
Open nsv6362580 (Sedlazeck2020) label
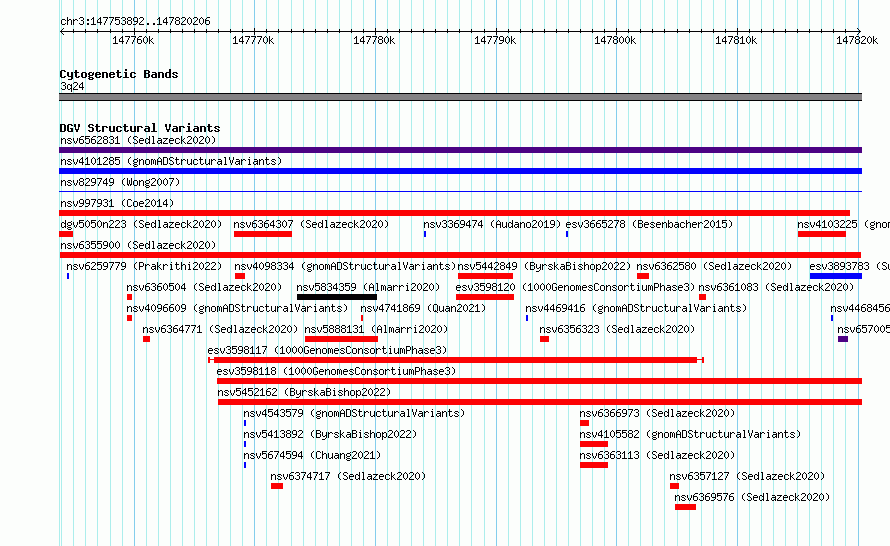714,266
